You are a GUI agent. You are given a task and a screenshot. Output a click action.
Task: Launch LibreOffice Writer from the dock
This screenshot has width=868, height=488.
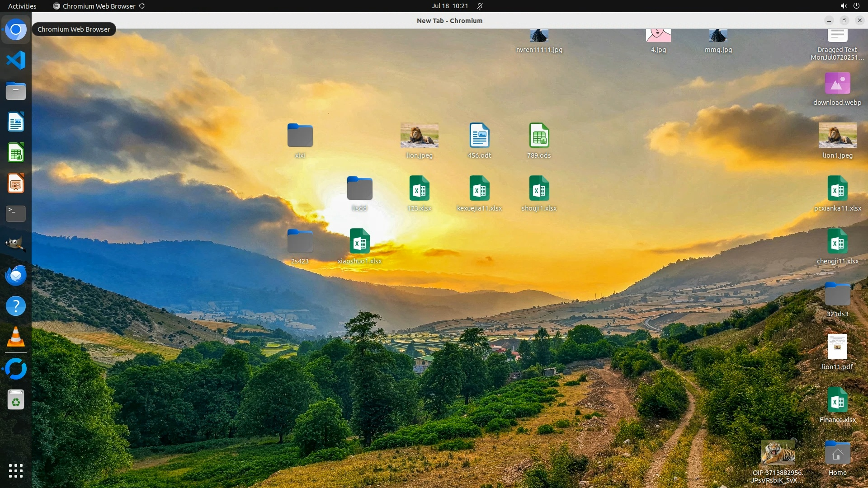coord(16,122)
